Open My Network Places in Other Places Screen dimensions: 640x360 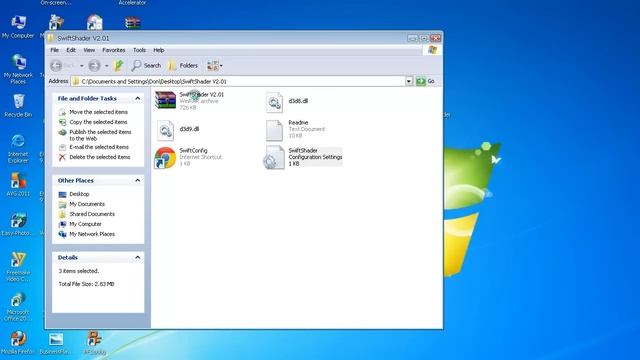92,234
